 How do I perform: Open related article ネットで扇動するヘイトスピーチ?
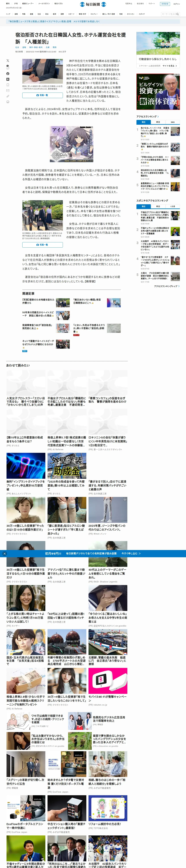tap(38, 343)
